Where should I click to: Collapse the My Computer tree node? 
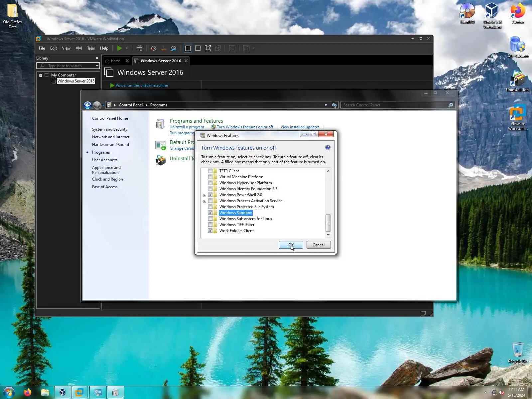41,75
